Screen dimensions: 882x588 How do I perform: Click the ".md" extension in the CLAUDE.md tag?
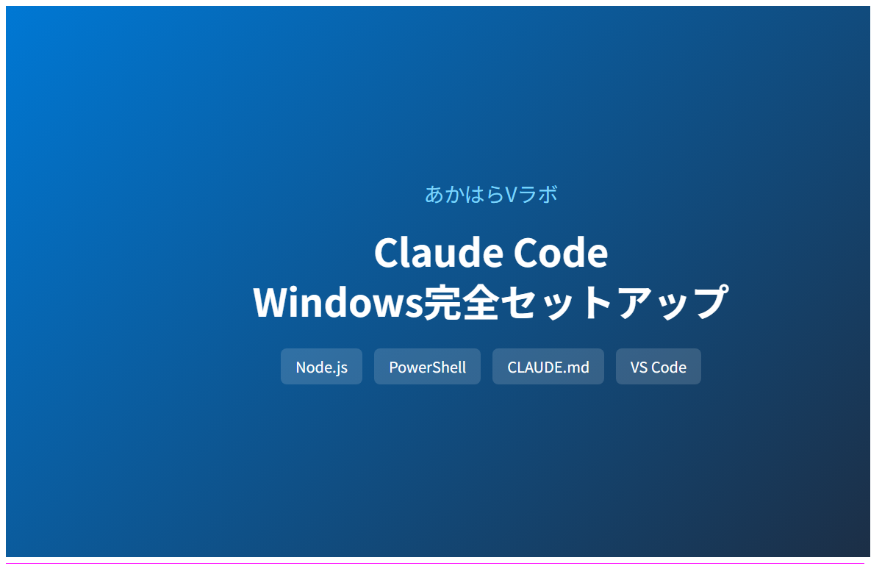[x=576, y=367]
